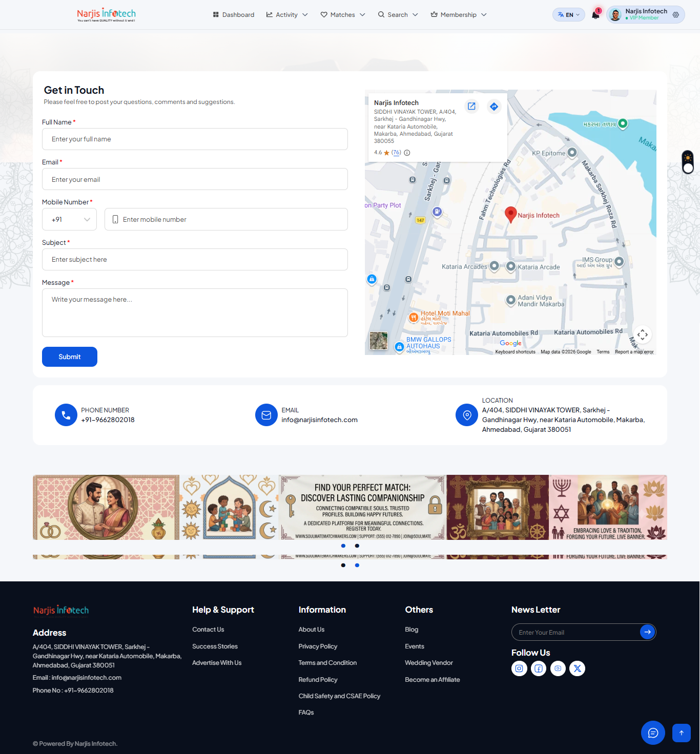Viewport: 700px width, 754px height.
Task: Open the EN language selector
Action: coord(569,15)
